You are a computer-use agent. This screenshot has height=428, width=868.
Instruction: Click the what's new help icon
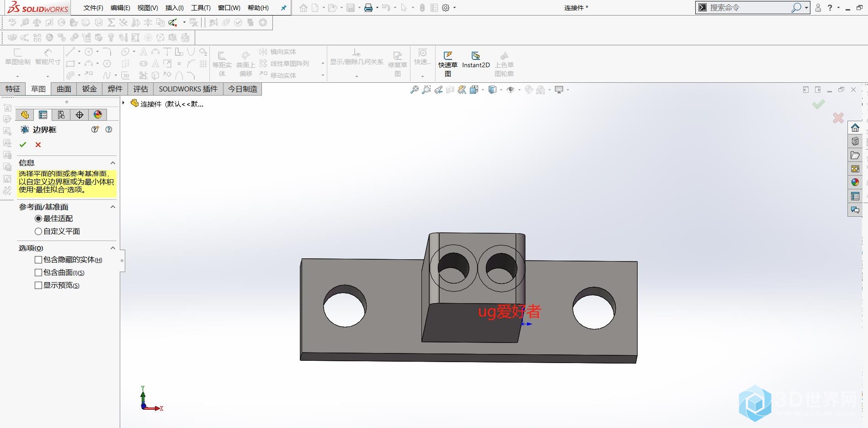click(x=95, y=129)
